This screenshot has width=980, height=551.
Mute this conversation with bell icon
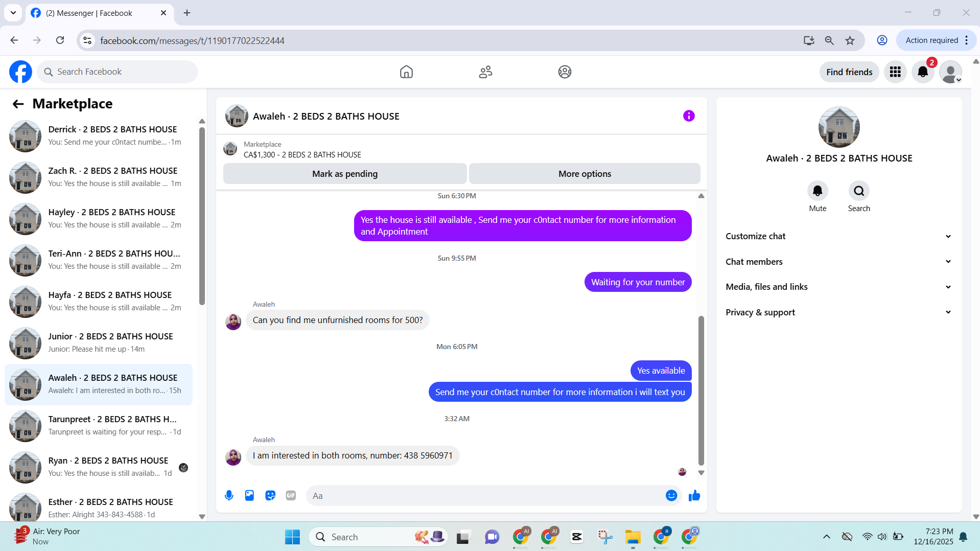[x=818, y=191]
